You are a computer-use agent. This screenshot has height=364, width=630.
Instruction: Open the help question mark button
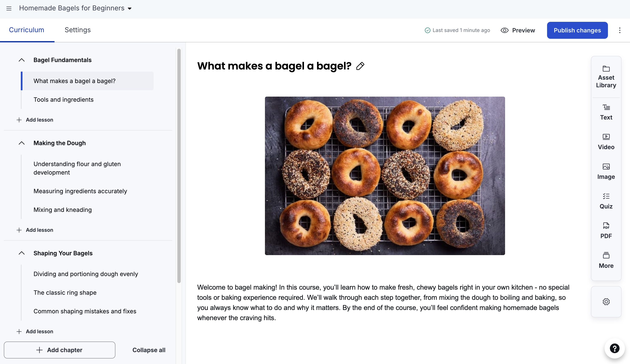[x=615, y=348]
